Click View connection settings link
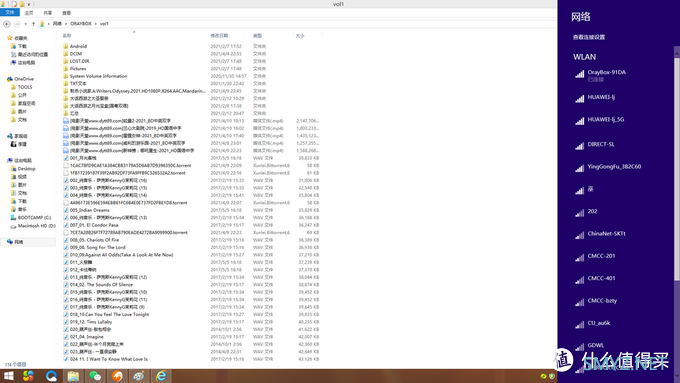 tap(588, 37)
